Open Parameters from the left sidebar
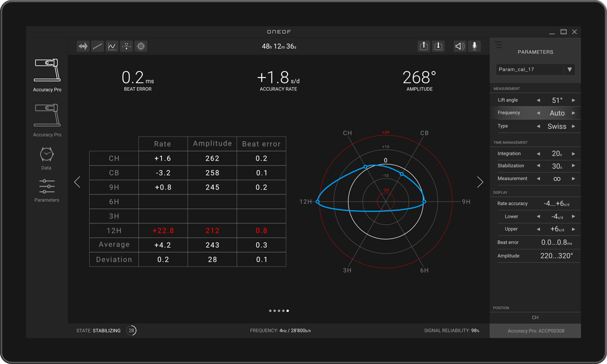Viewport: 607px width, 364px height. [x=47, y=191]
